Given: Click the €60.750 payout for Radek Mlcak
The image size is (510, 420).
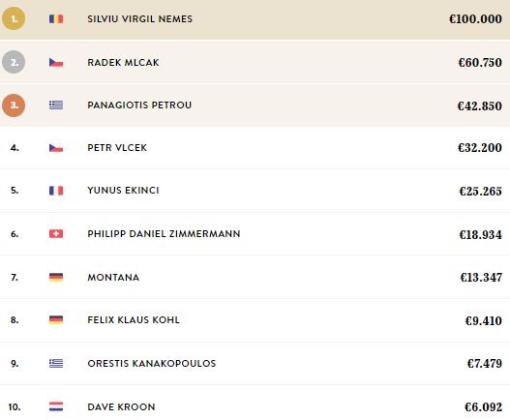Looking at the screenshot, I should pyautogui.click(x=480, y=62).
